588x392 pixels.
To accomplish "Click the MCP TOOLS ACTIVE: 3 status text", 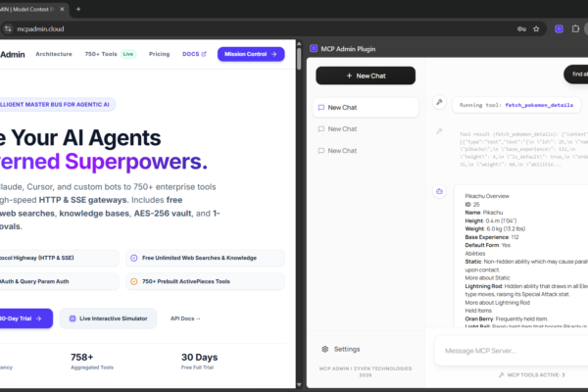I will pos(536,375).
